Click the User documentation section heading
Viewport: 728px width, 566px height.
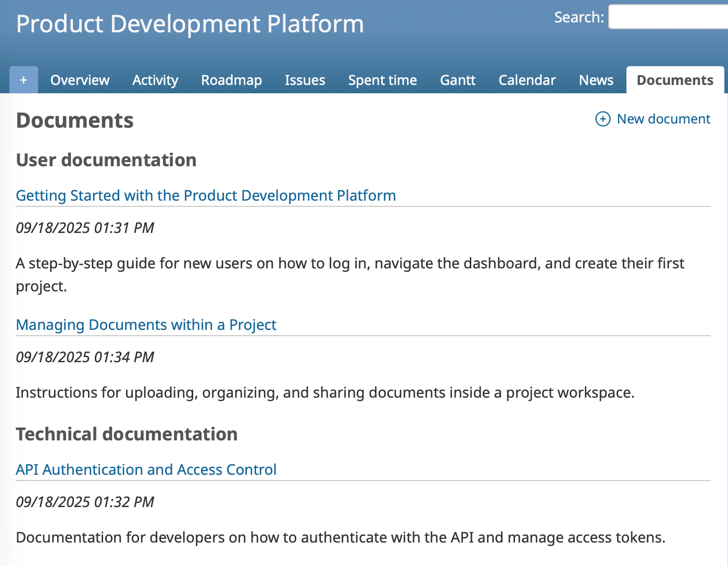[106, 160]
